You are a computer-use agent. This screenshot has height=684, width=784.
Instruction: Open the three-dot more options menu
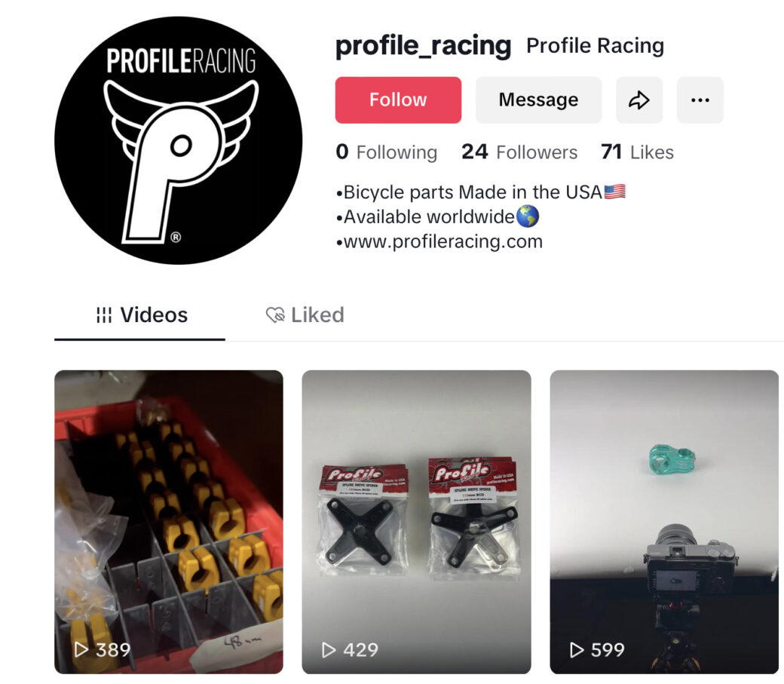[700, 100]
